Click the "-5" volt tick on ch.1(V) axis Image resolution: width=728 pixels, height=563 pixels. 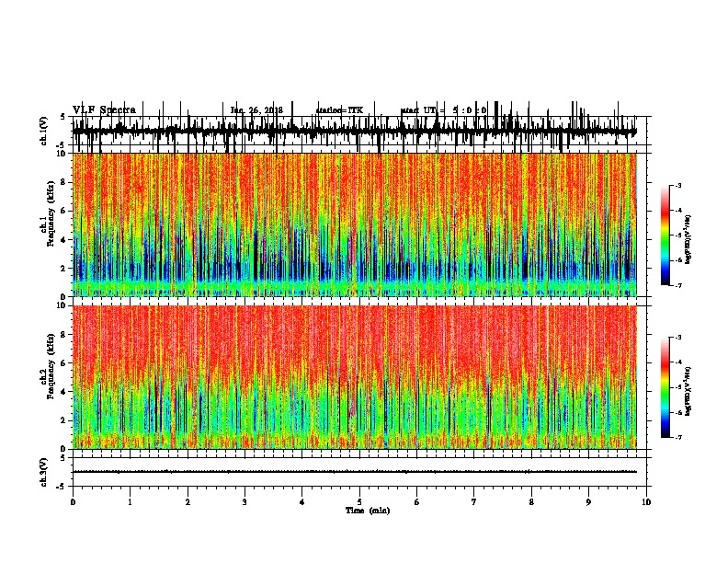click(x=62, y=146)
